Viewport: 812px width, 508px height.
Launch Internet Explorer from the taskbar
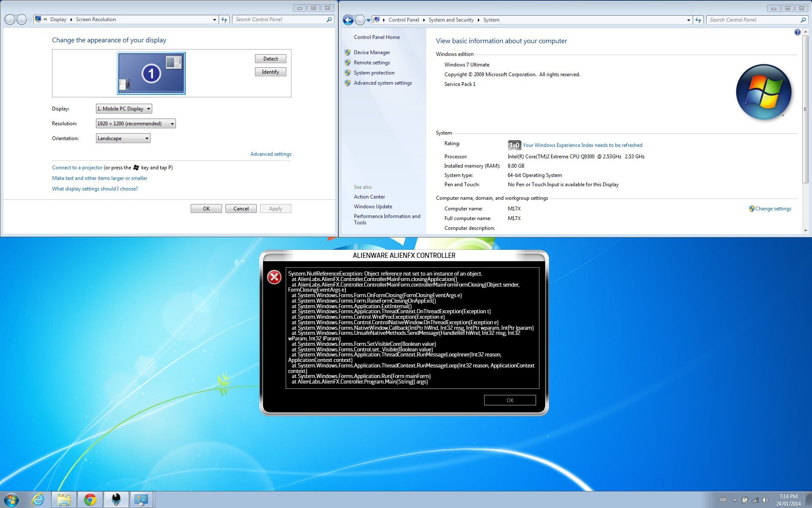[x=38, y=500]
